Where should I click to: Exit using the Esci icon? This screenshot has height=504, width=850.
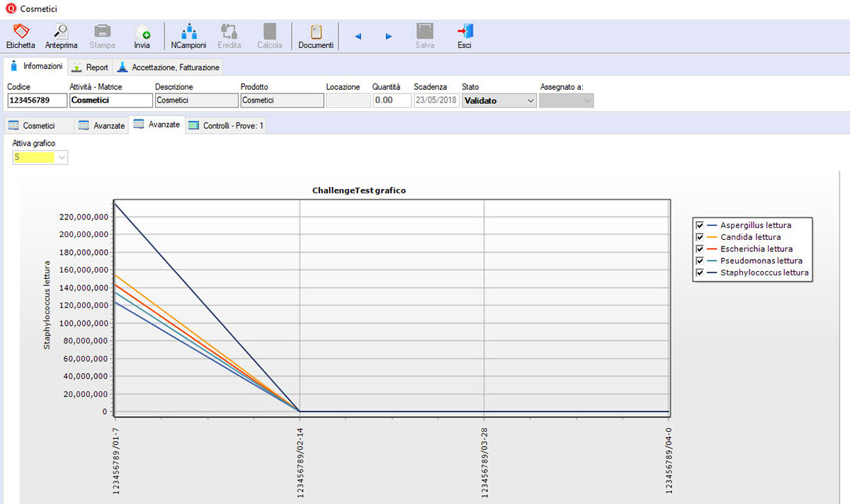[x=464, y=35]
